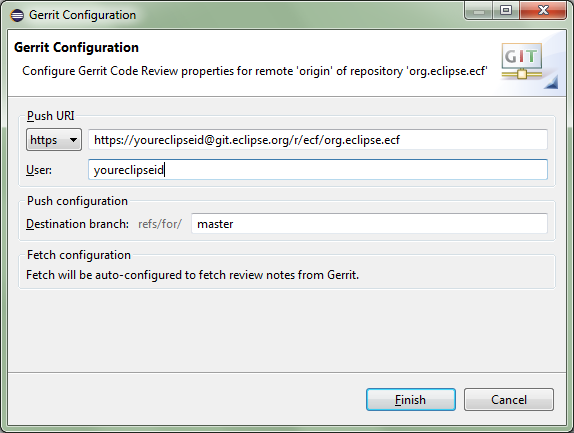Click the Push URI group heading

tap(51, 116)
